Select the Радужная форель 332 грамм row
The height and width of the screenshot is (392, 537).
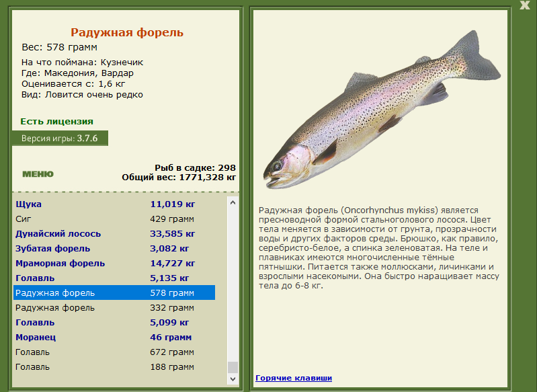[114, 308]
